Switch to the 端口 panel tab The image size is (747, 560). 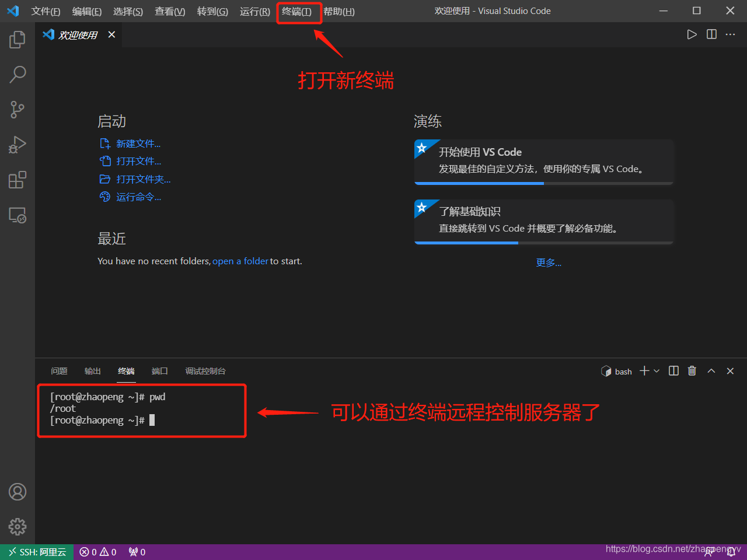coord(160,371)
